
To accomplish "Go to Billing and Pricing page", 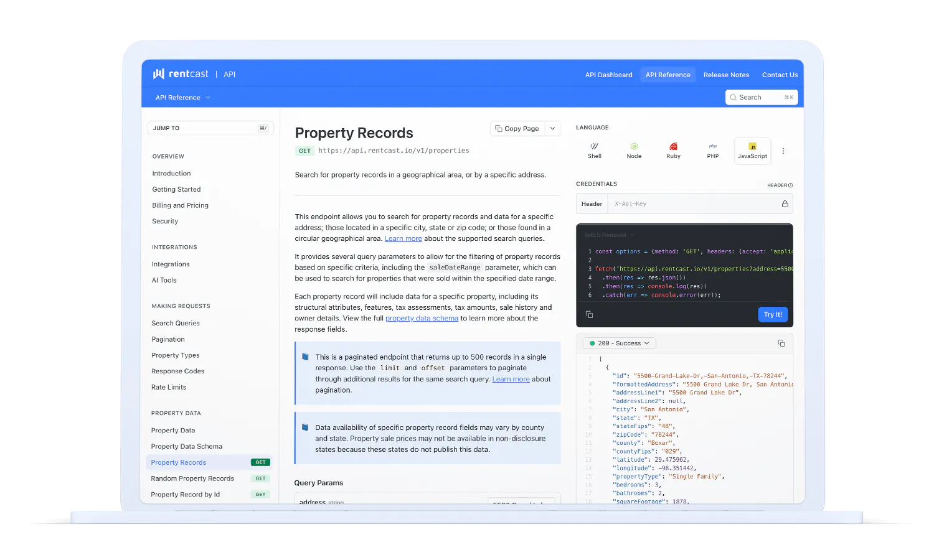I will pos(180,206).
